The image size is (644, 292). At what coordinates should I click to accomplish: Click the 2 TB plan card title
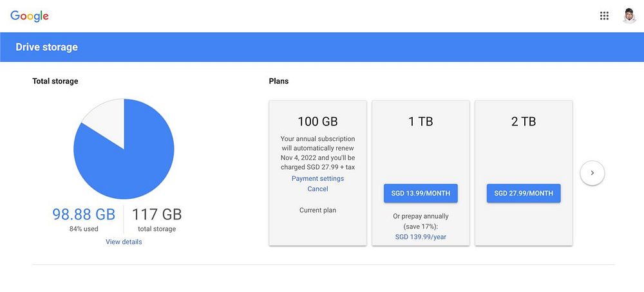point(524,122)
